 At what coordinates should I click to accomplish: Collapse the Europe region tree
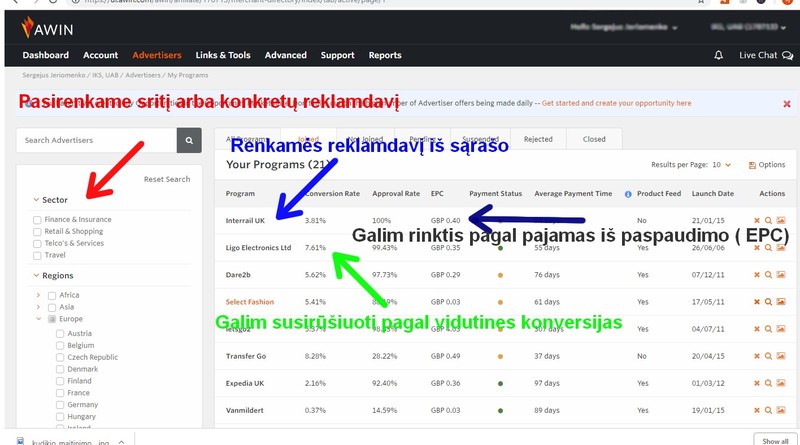[x=38, y=318]
